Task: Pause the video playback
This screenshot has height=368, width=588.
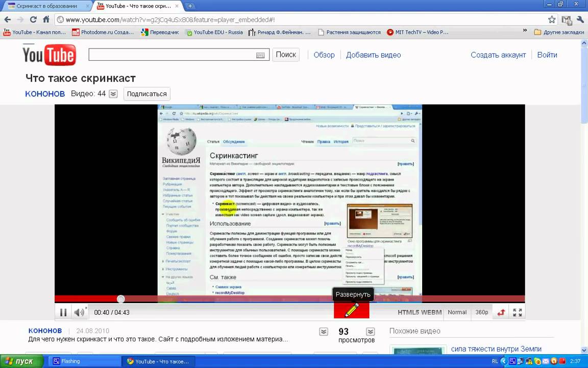Action: [63, 312]
